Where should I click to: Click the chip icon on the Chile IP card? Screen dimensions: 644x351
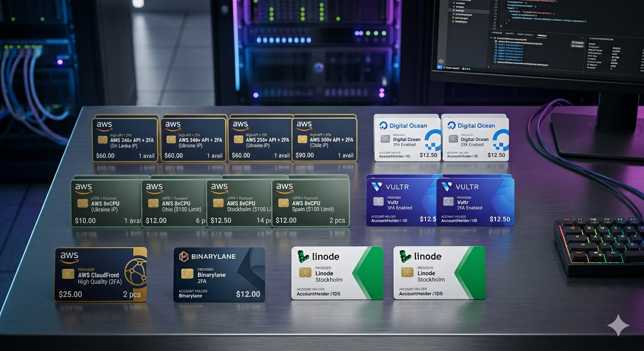coord(302,139)
